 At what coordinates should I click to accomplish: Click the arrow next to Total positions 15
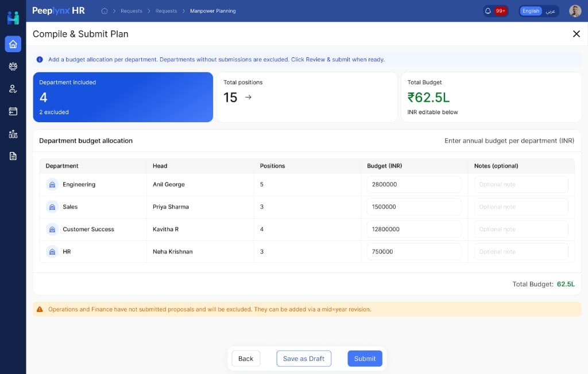(248, 97)
